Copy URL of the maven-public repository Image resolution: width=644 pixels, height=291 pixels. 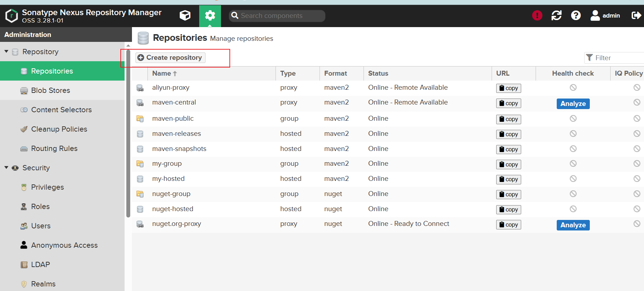[x=508, y=119]
